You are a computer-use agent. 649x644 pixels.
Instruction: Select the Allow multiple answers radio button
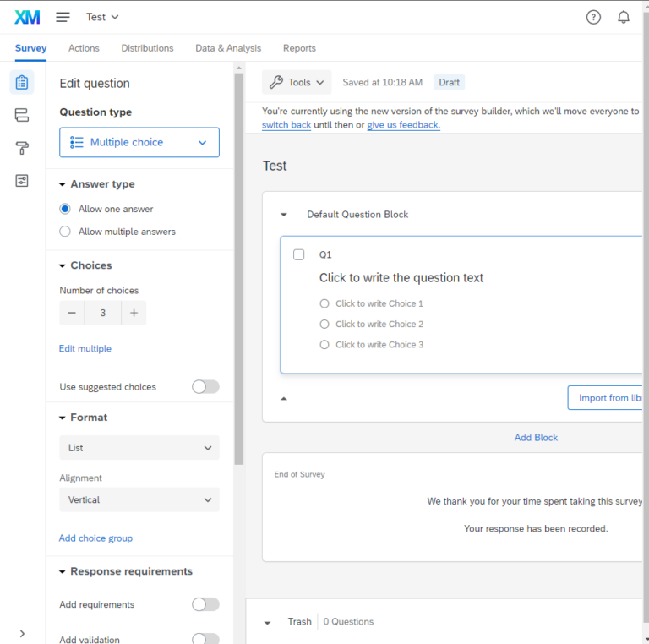pos(65,232)
